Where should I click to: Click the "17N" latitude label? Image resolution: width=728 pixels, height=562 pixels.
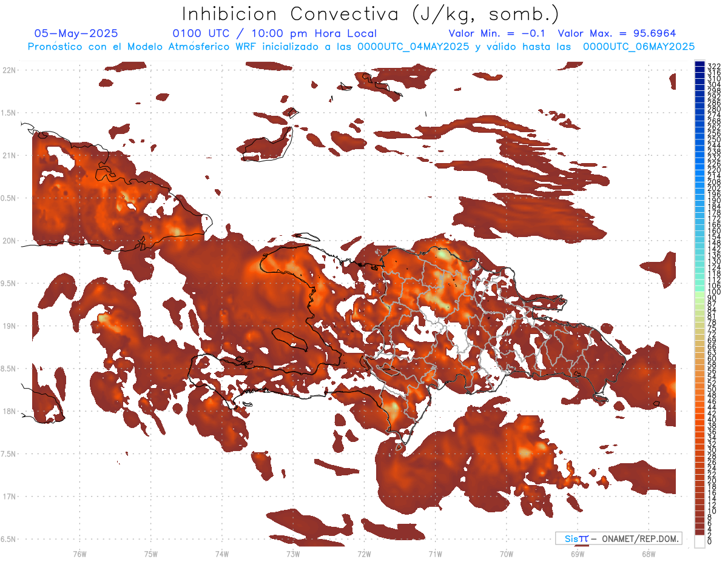(9, 497)
